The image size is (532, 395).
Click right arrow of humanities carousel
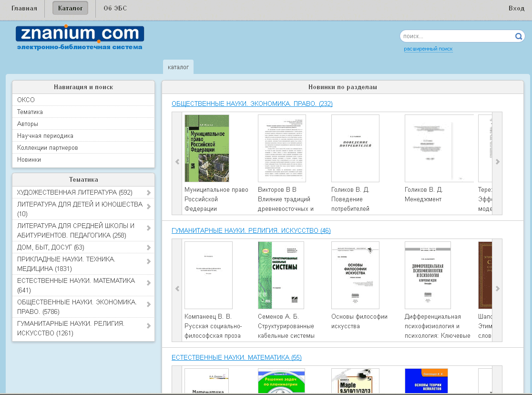click(497, 289)
